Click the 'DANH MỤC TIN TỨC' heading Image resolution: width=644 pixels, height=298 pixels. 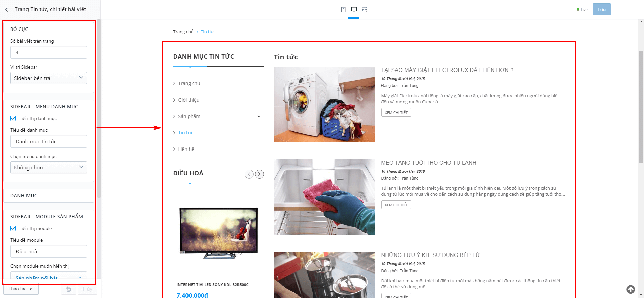[x=204, y=57]
